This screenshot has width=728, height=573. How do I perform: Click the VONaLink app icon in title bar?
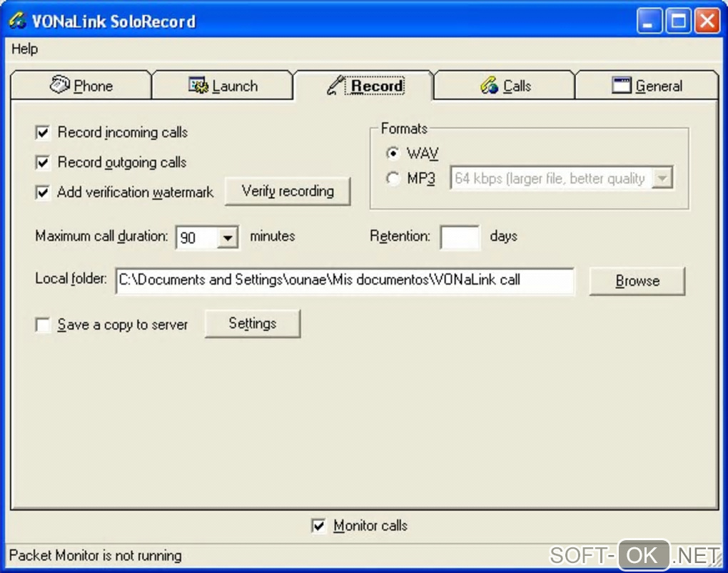pyautogui.click(x=18, y=21)
